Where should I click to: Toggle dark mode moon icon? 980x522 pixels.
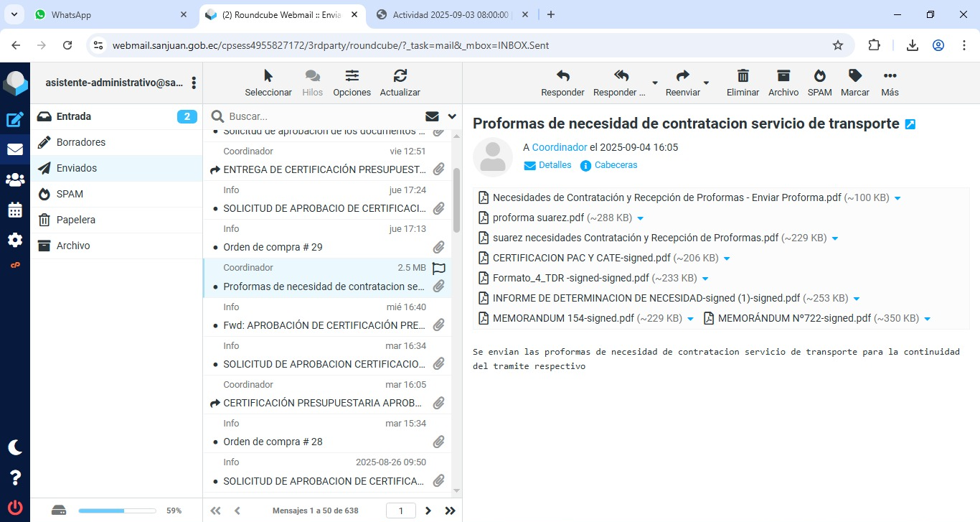click(15, 447)
